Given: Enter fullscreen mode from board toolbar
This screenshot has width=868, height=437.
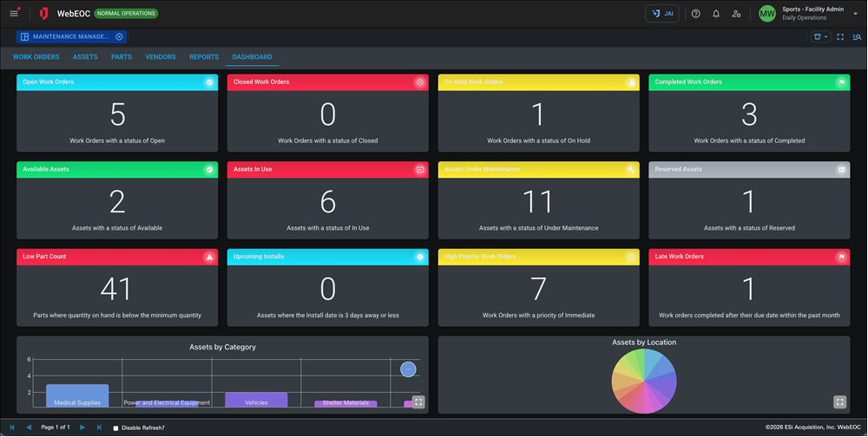Looking at the screenshot, I should [x=840, y=37].
